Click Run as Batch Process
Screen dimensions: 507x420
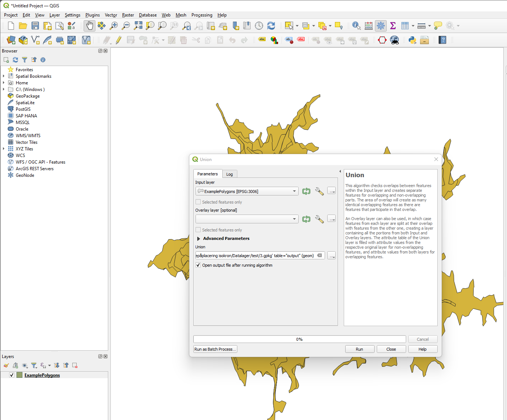(x=215, y=349)
